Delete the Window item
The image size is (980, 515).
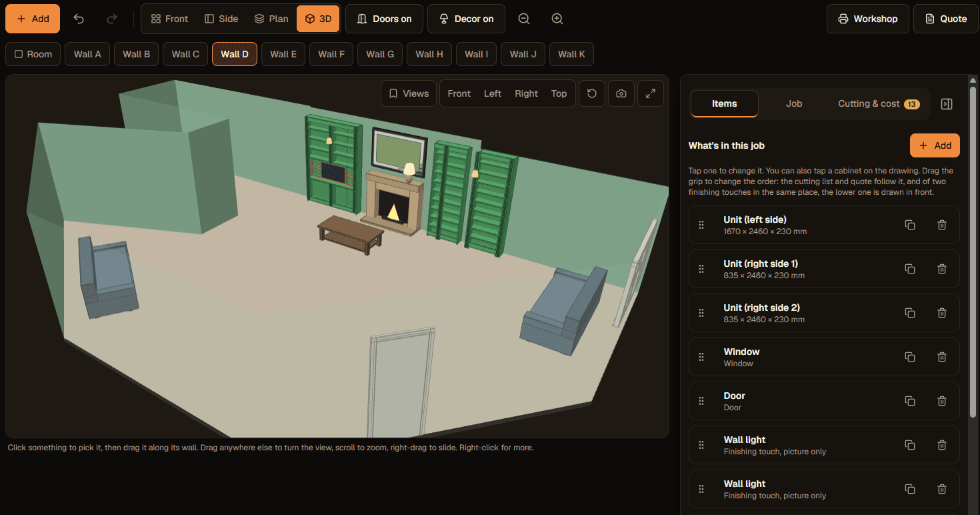point(942,357)
